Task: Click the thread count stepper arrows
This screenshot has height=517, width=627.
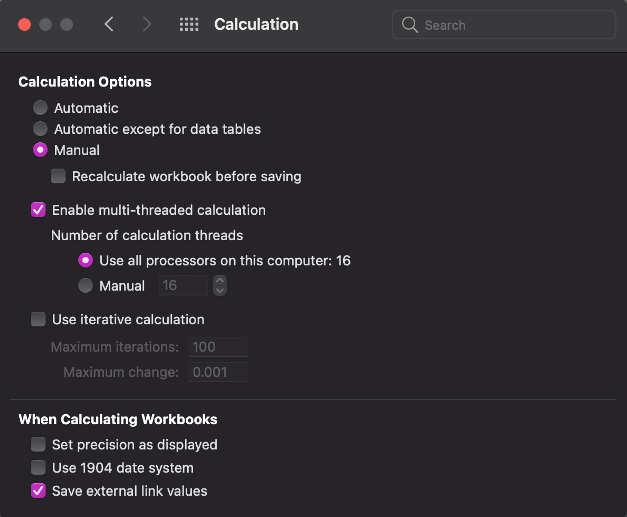Action: point(220,286)
